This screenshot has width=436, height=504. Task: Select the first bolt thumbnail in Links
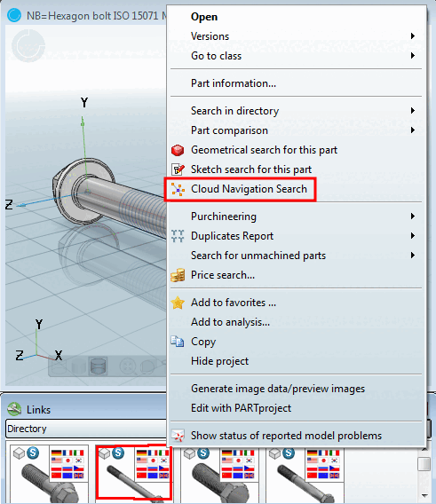[49, 474]
